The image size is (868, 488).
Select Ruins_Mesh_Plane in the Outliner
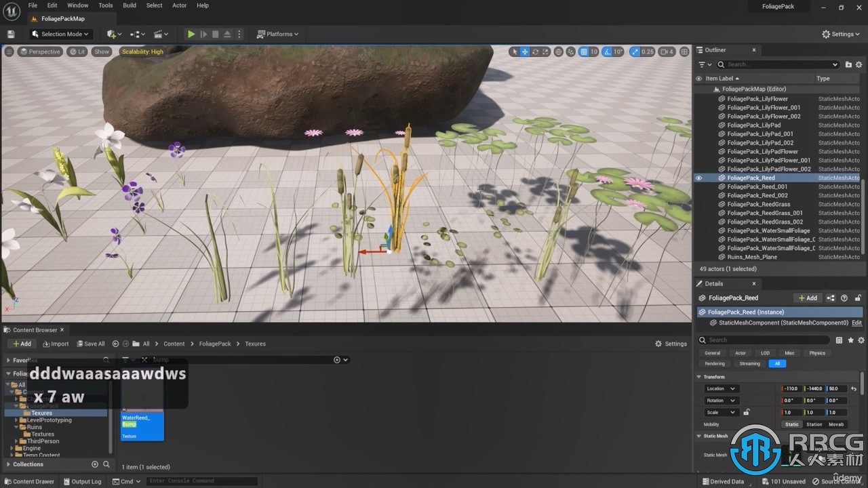click(752, 257)
